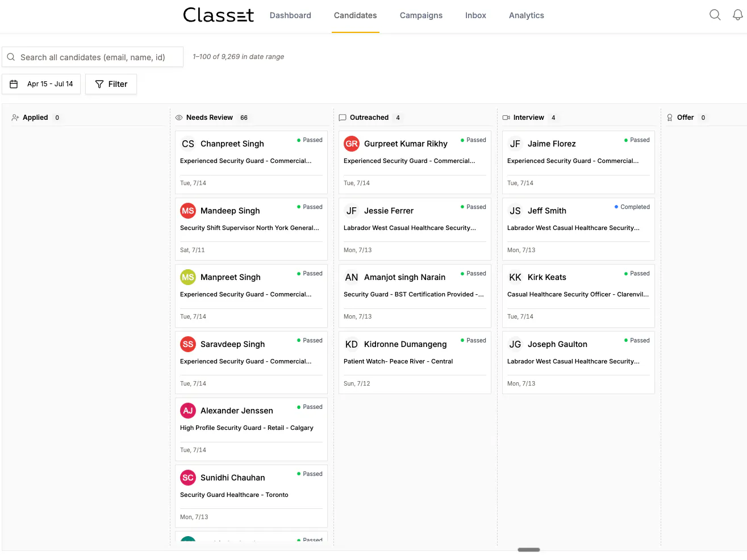Click 'Security Shift Supervisor North York General...' text
Image resolution: width=747 pixels, height=560 pixels.
[x=249, y=228]
